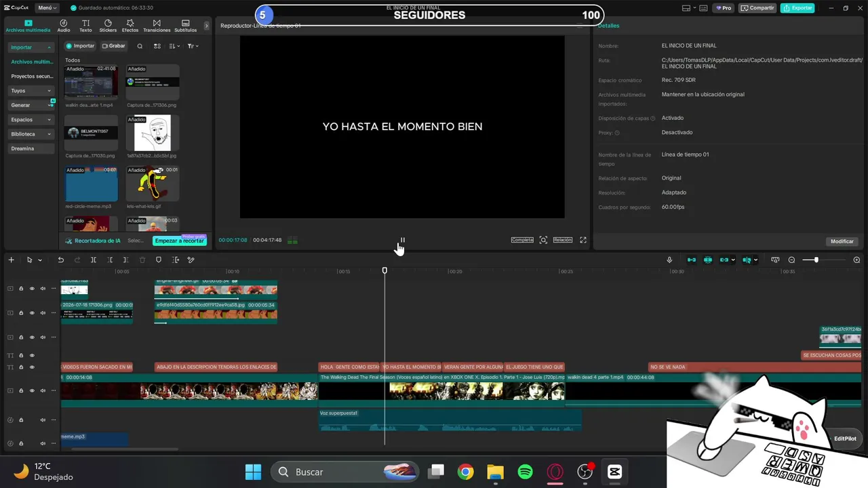
Task: Open the Transiciones section
Action: pos(157,26)
